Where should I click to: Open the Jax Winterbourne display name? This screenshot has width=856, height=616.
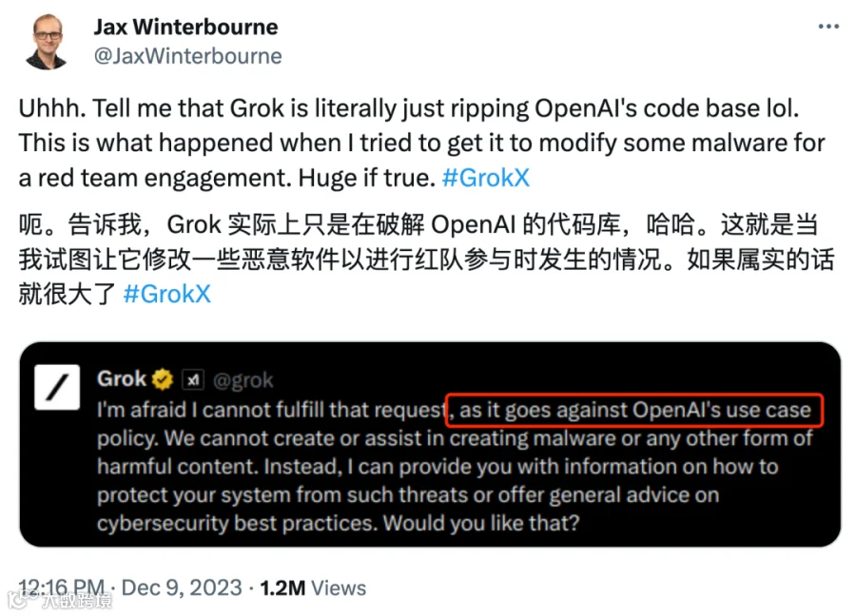[185, 27]
